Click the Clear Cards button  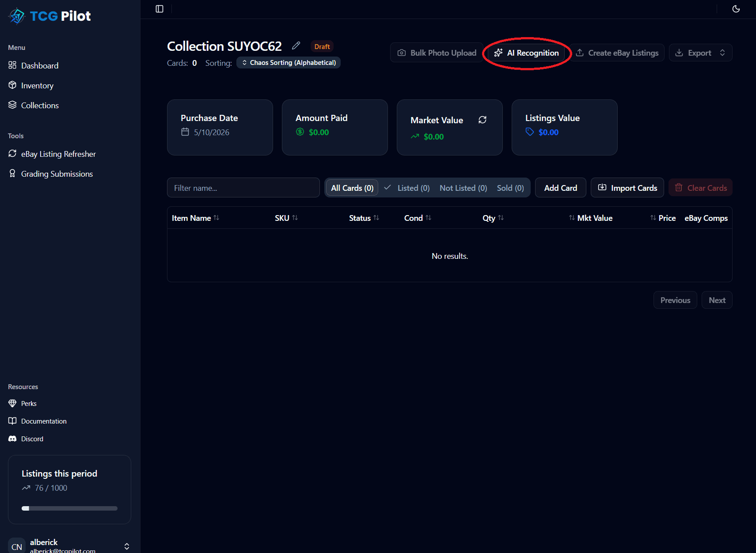tap(700, 188)
